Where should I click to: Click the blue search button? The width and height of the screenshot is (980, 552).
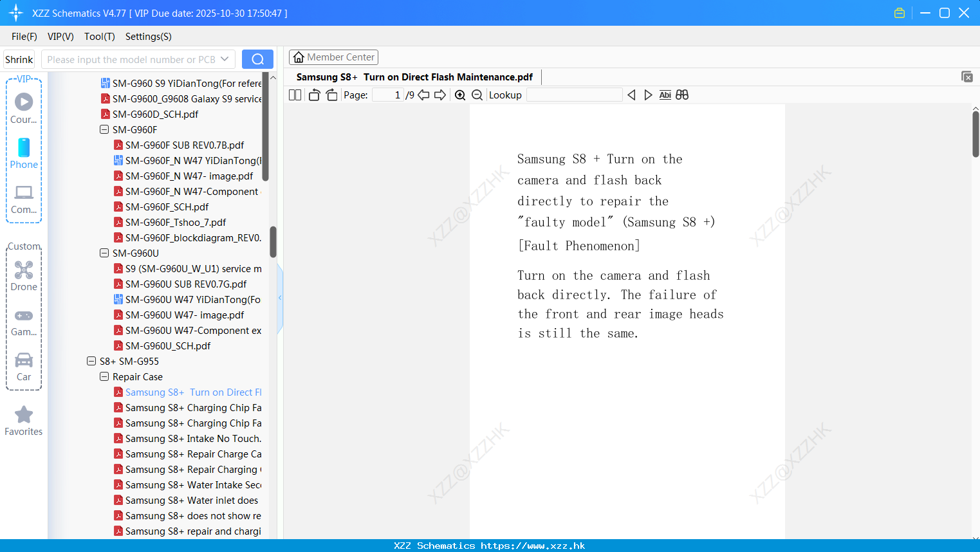click(257, 59)
